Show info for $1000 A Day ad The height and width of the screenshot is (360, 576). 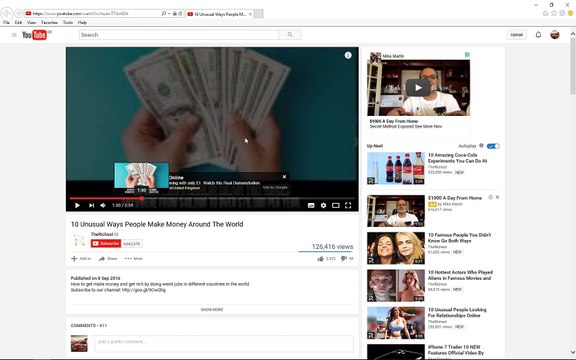[490, 197]
